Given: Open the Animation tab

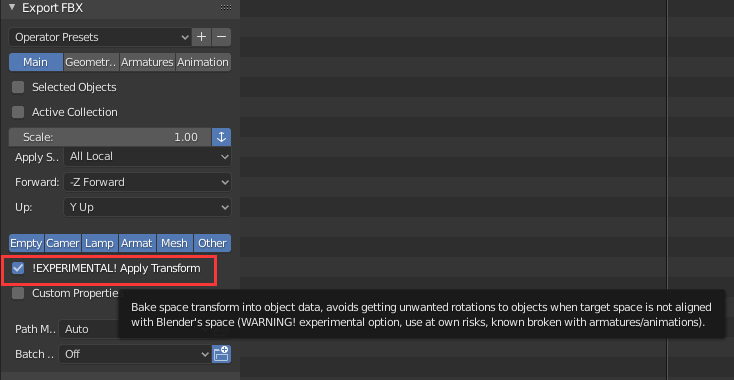Looking at the screenshot, I should pos(203,62).
